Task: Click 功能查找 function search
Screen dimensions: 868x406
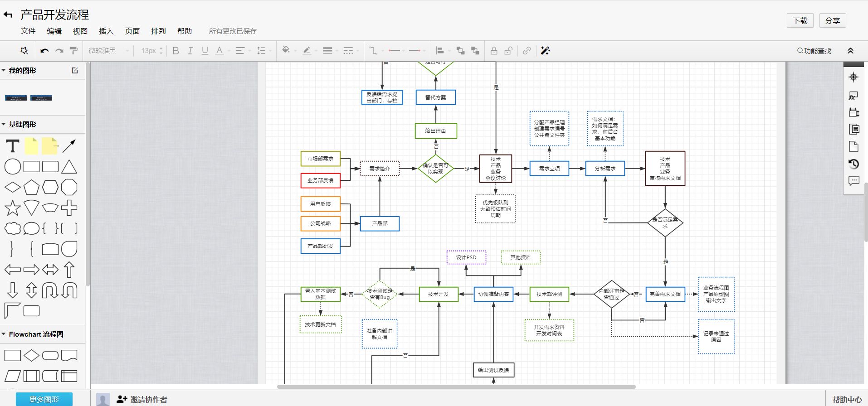Action: tap(814, 51)
